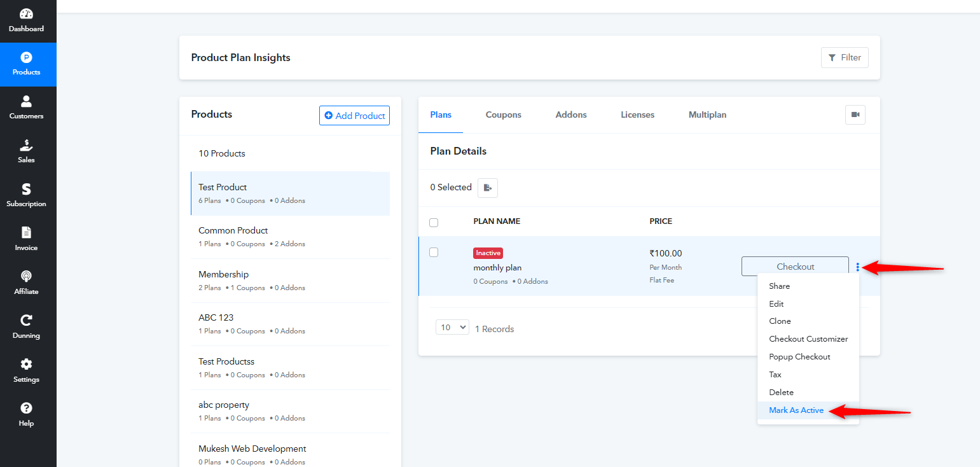Select Common Product in the products list
Image resolution: width=980 pixels, height=467 pixels.
pos(291,237)
